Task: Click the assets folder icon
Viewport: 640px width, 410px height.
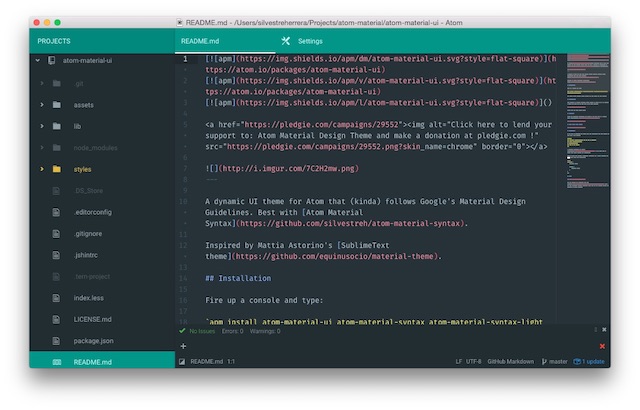Action: [57, 105]
